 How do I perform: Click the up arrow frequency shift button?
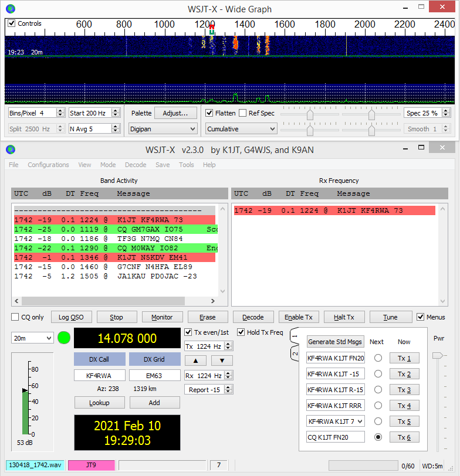click(195, 361)
